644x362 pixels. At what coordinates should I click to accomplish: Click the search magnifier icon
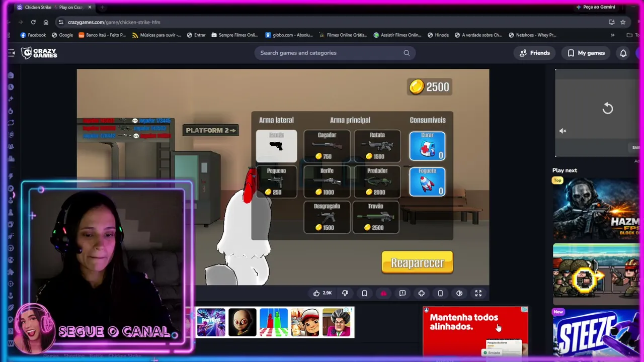click(x=407, y=53)
